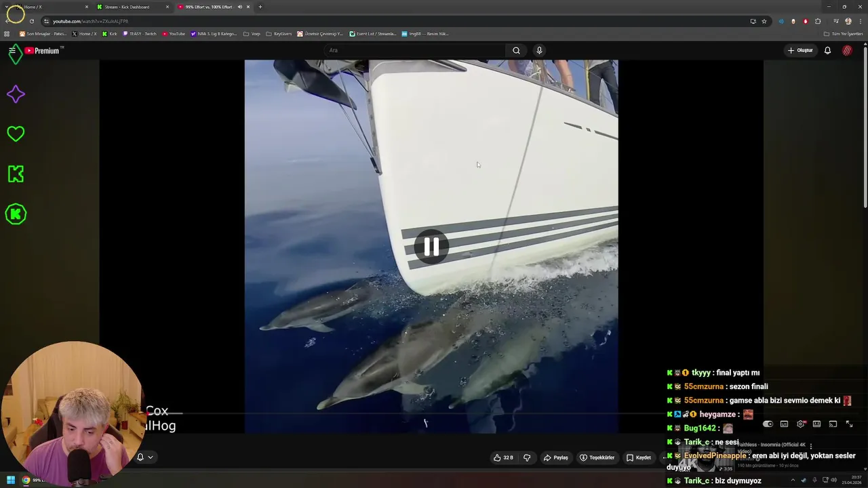
Task: Open the browser extensions puzzle icon
Action: 818,21
